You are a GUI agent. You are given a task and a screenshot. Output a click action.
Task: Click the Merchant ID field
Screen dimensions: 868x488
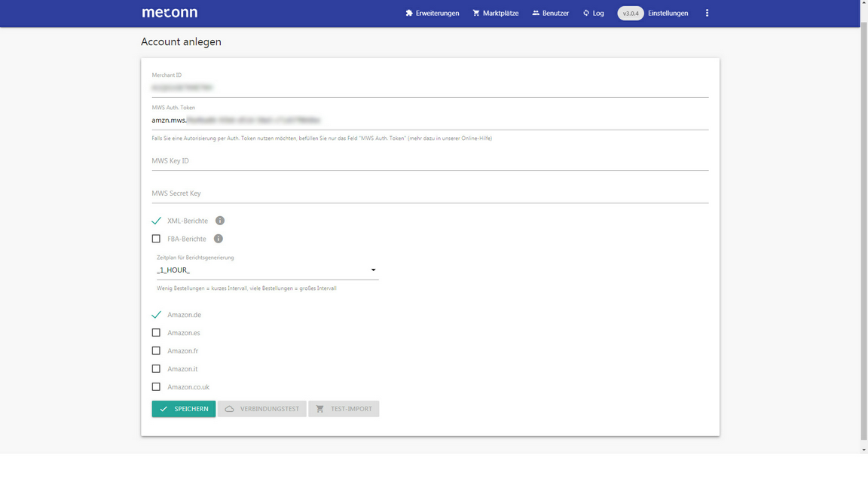(430, 87)
